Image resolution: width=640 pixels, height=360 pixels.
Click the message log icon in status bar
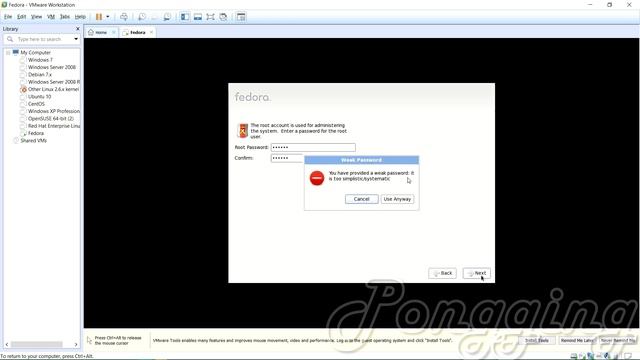coord(628,356)
